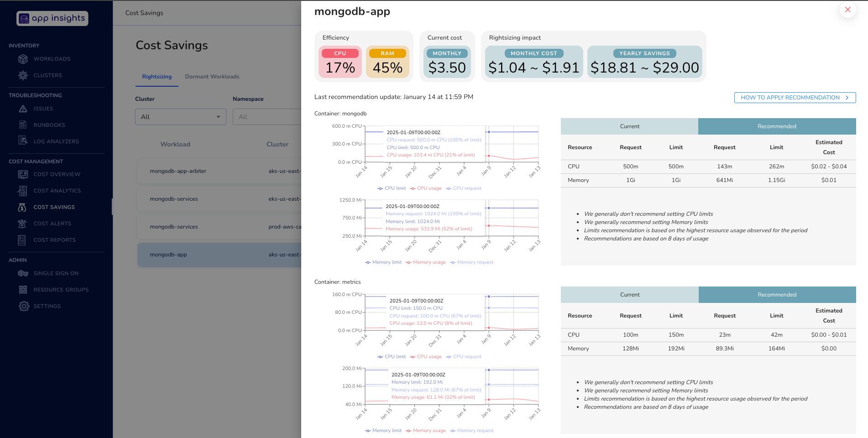Open the Issues warning icon
This screenshot has width=868, height=438.
(23, 109)
